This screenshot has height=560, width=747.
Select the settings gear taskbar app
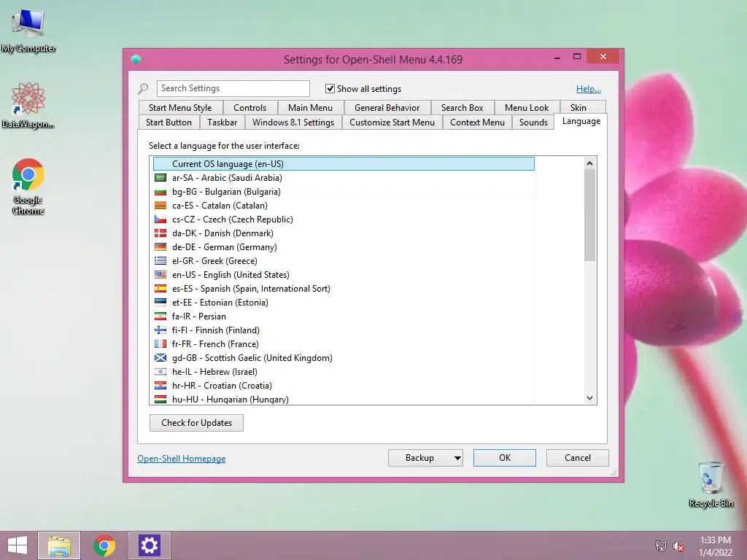(x=149, y=545)
